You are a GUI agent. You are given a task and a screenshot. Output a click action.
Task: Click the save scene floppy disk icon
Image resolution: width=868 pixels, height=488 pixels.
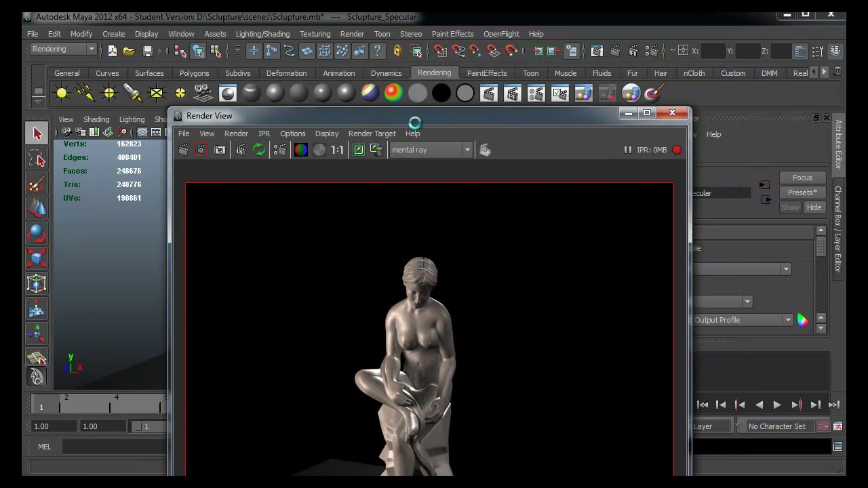147,51
